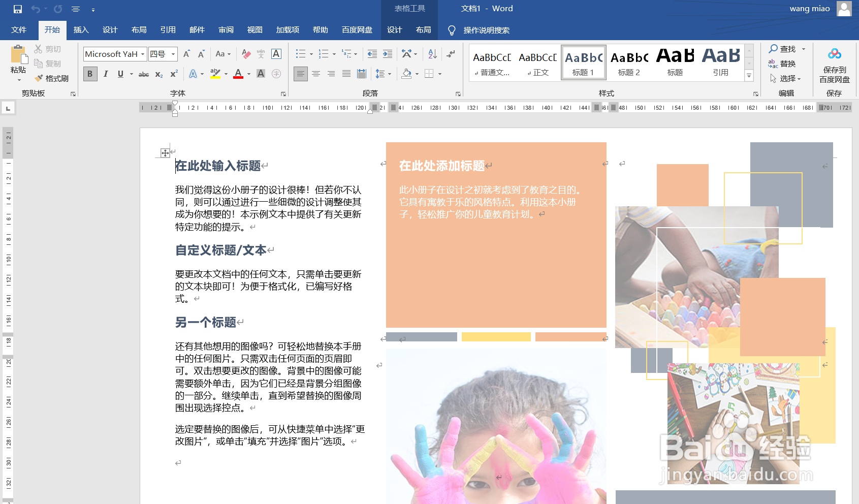
Task: Open the numbering list dropdown arrow
Action: [x=334, y=54]
